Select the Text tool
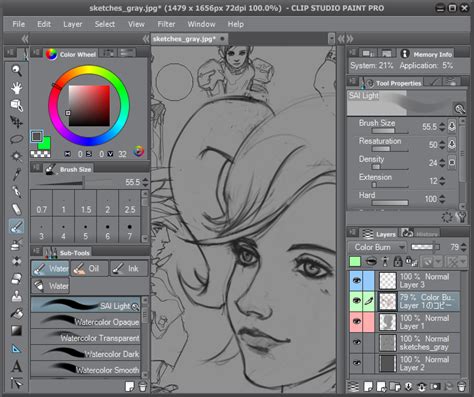Viewport: 474px width, 397px height. coord(16,366)
